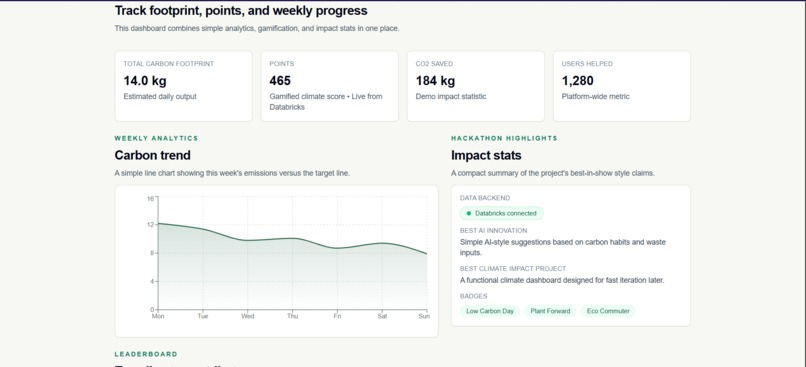Click the 465 points value
Screen dimensions: 806x367
pos(280,81)
